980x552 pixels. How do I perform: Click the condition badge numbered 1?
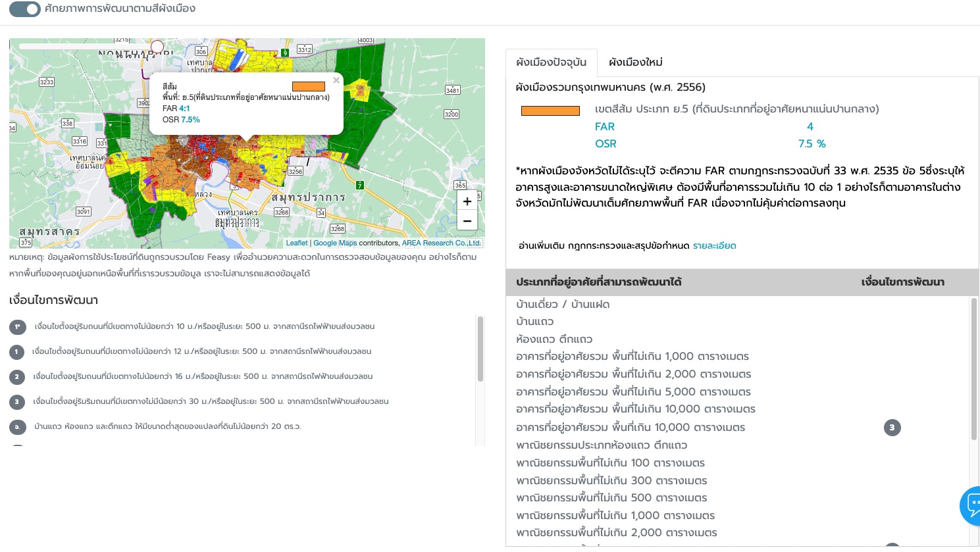pyautogui.click(x=17, y=352)
